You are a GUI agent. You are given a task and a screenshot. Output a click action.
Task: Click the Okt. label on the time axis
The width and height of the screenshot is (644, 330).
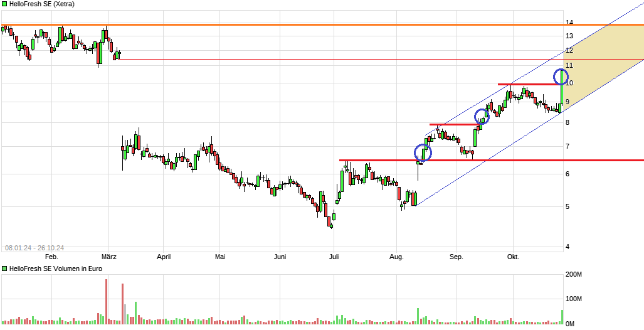(x=513, y=257)
